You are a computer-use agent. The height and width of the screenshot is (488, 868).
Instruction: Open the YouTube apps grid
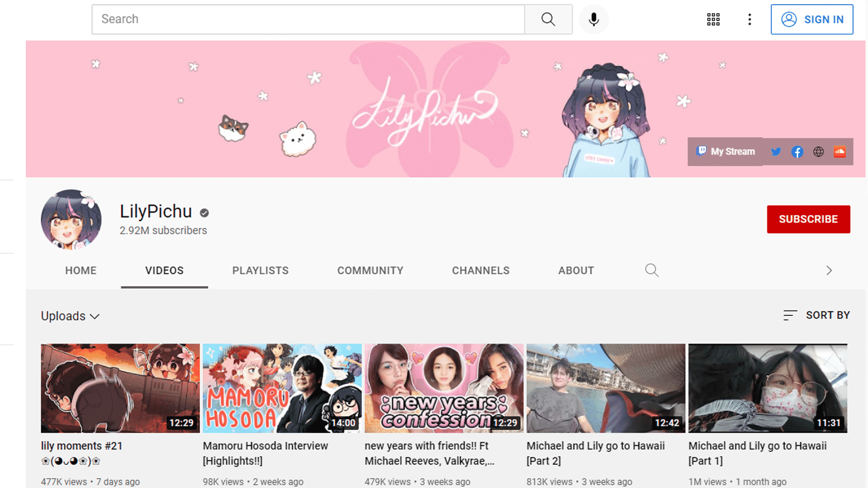[x=713, y=19]
